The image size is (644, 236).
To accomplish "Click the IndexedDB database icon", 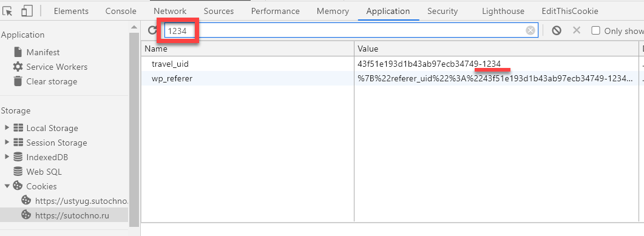I will point(18,157).
